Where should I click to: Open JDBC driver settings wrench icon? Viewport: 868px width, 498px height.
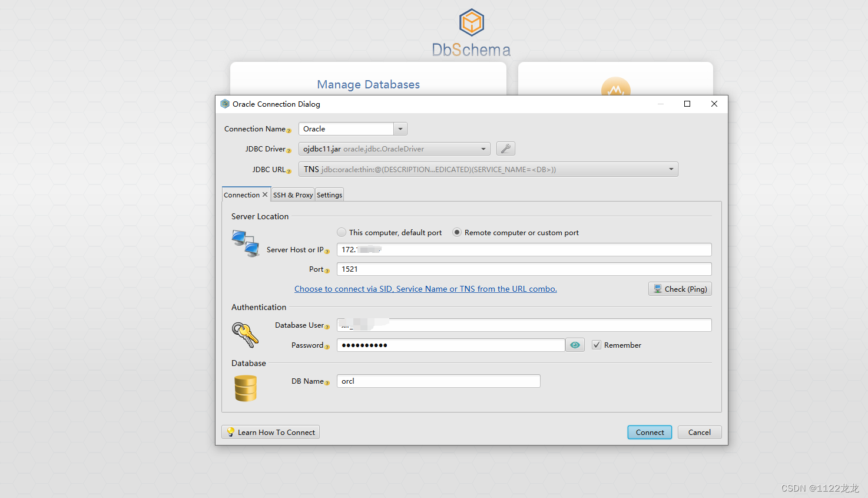click(506, 149)
